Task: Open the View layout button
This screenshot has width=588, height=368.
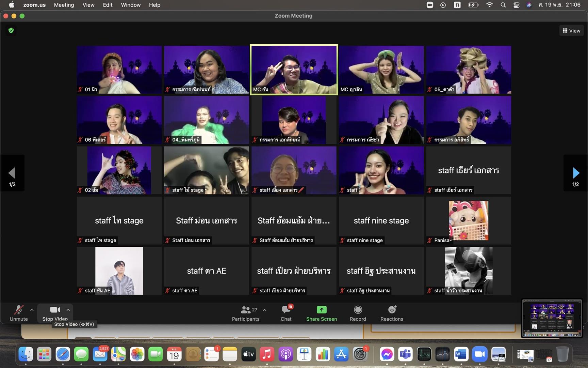Action: (x=572, y=31)
